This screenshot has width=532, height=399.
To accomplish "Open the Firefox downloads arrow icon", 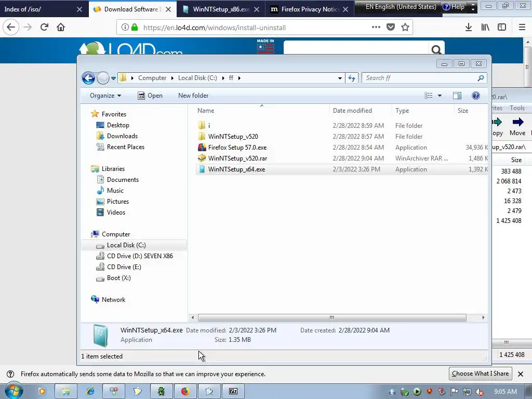I will tap(469, 27).
